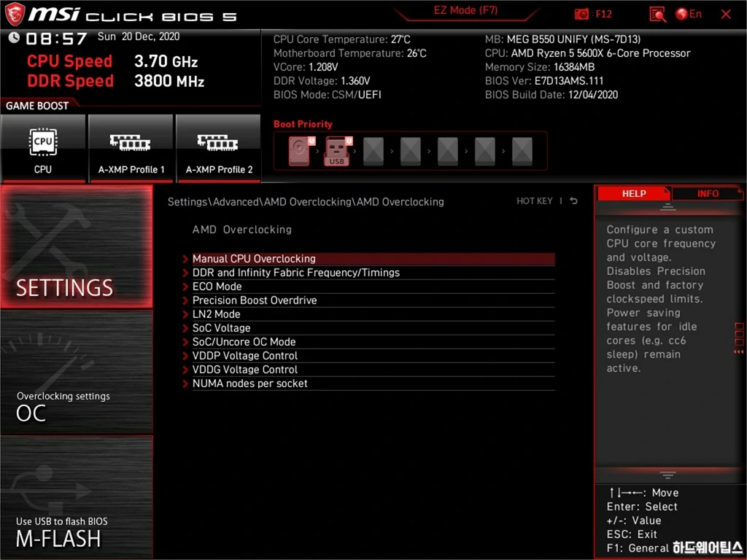Click the MSI dragon shield logo
The height and width of the screenshot is (560, 747).
click(15, 15)
